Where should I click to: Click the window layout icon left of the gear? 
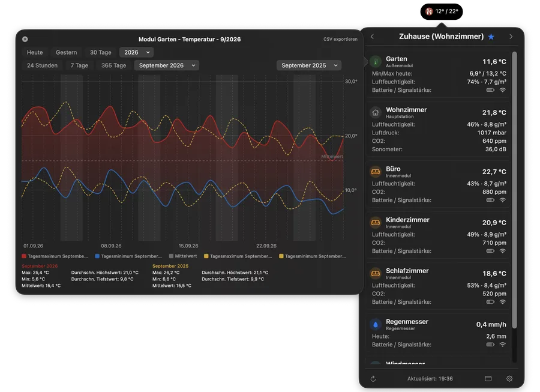point(488,379)
